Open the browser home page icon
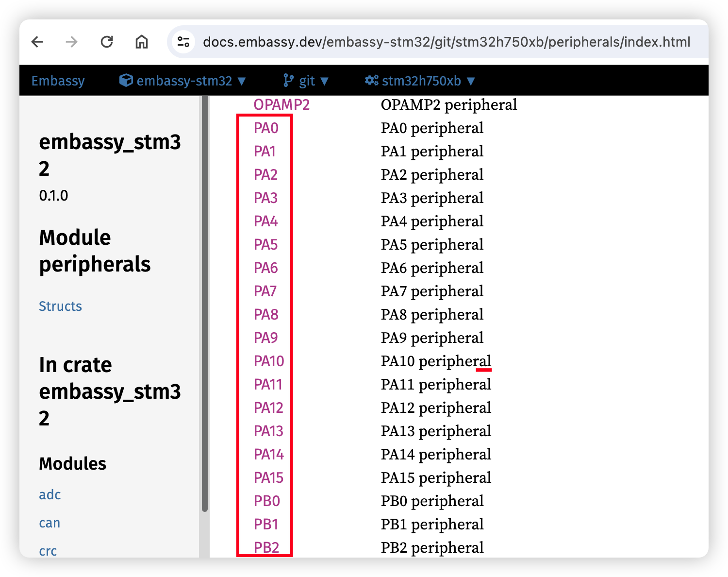 point(141,42)
